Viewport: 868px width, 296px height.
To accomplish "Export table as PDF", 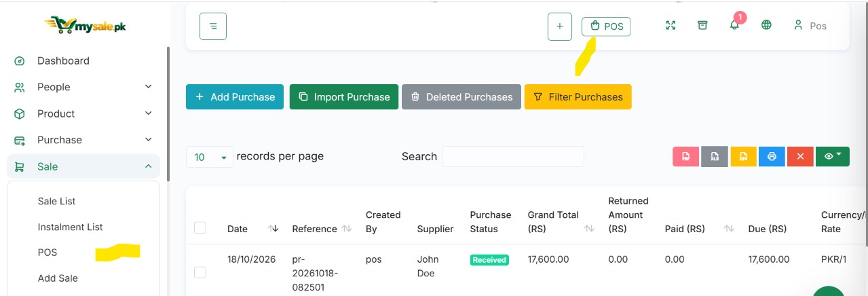I will point(686,156).
